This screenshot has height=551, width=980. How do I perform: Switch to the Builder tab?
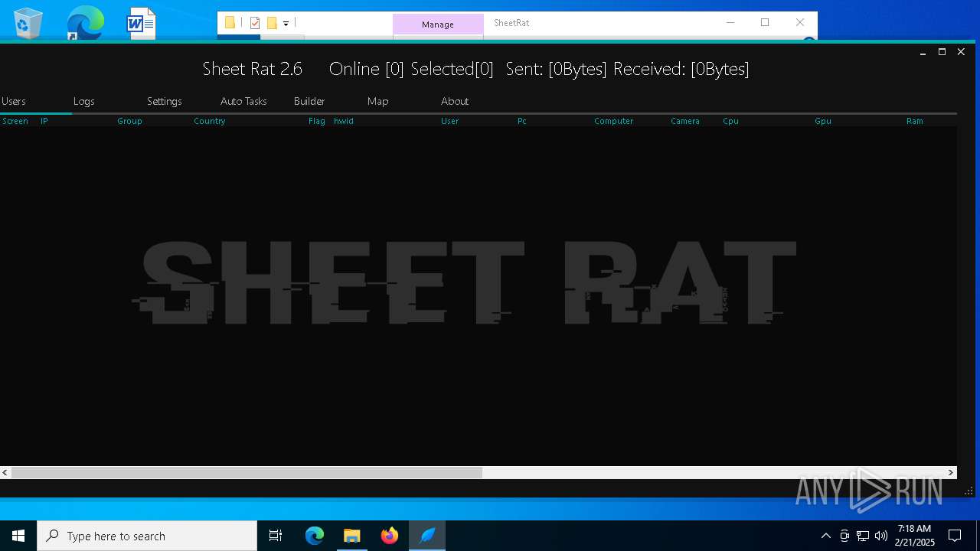coord(309,101)
